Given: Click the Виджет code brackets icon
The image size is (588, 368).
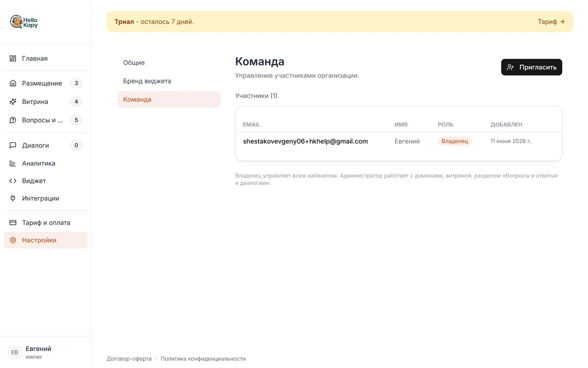Looking at the screenshot, I should [13, 181].
